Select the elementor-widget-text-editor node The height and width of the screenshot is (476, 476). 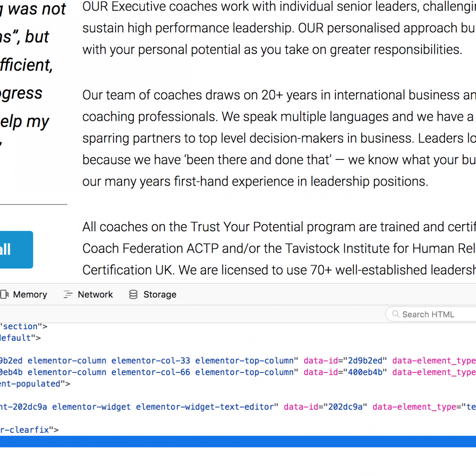point(238,407)
